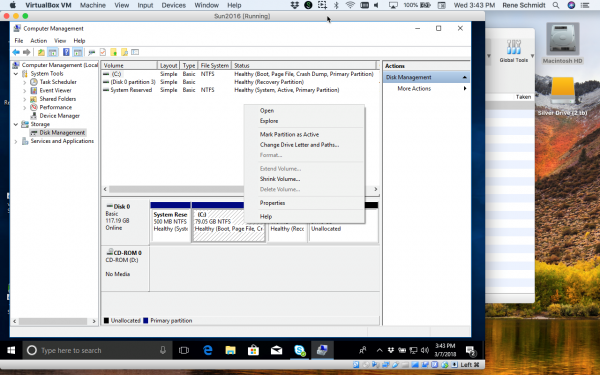
Task: Click the Back arrow in Computer Management toolbar
Action: point(16,52)
